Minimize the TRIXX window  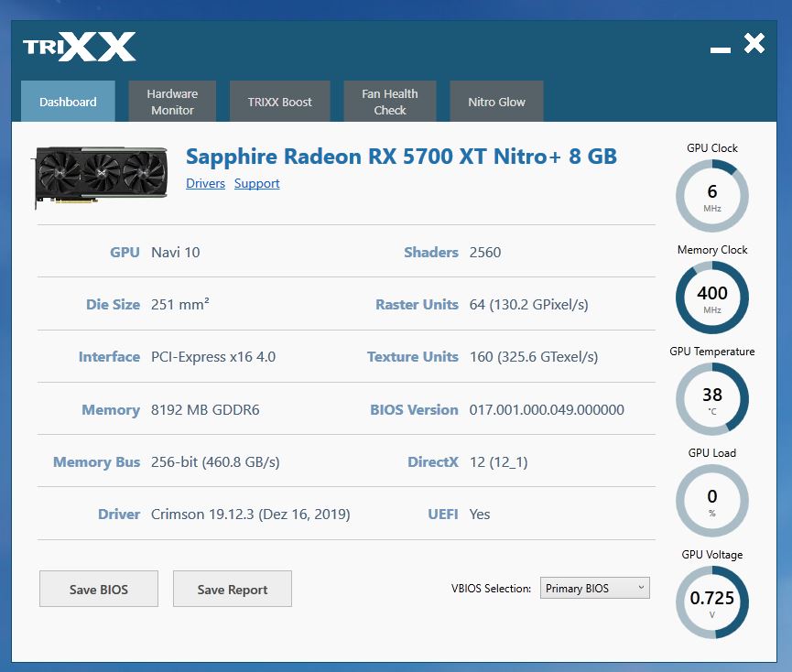[721, 49]
